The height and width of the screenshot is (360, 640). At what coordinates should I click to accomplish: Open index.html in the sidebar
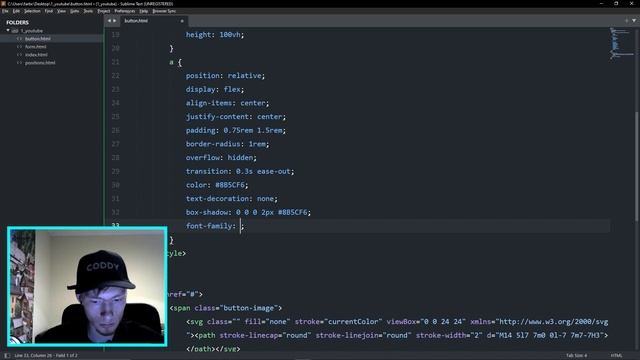click(x=36, y=55)
